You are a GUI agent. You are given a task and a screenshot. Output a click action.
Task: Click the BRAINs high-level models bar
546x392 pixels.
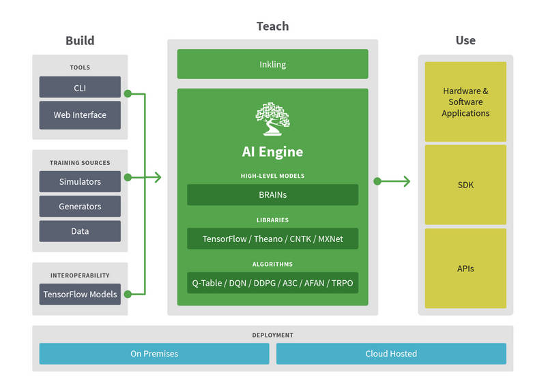point(272,195)
